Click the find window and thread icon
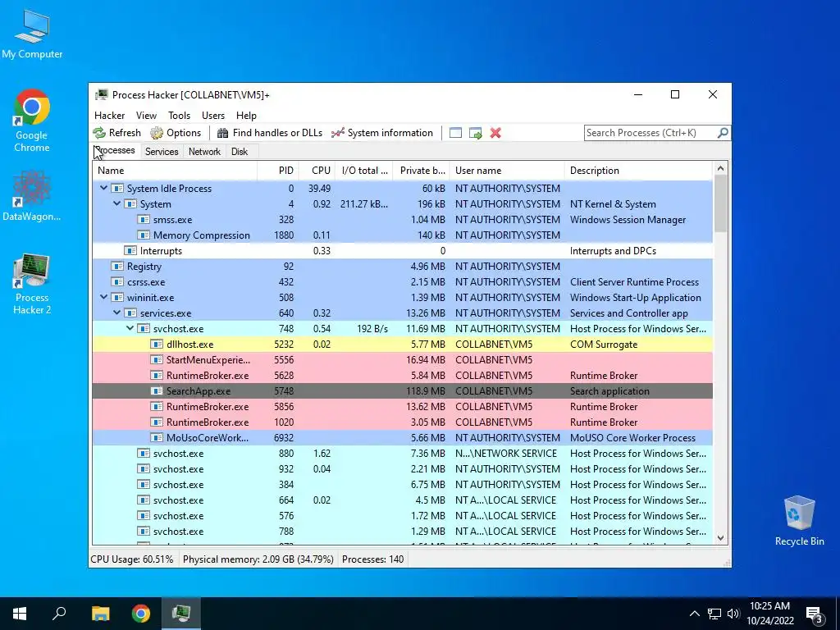Image resolution: width=840 pixels, height=630 pixels. 475,133
